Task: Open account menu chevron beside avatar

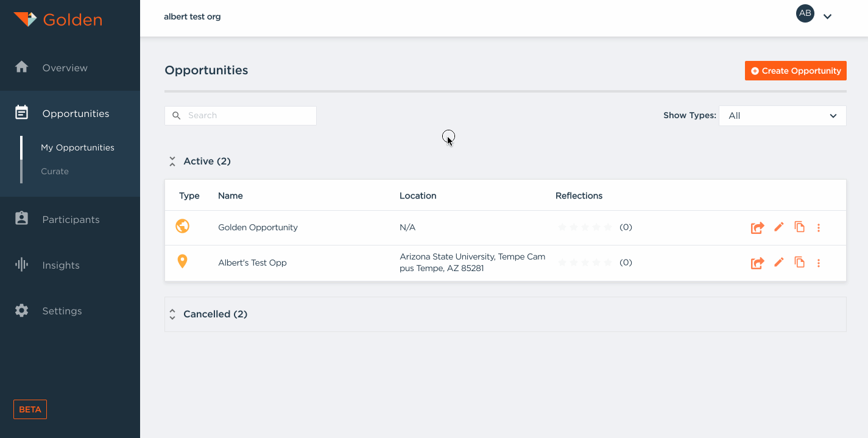Action: [x=827, y=16]
